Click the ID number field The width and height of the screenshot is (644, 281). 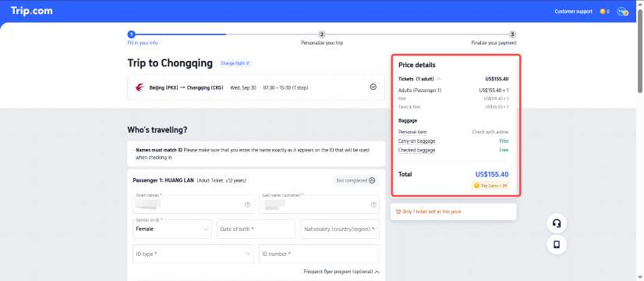pyautogui.click(x=319, y=254)
